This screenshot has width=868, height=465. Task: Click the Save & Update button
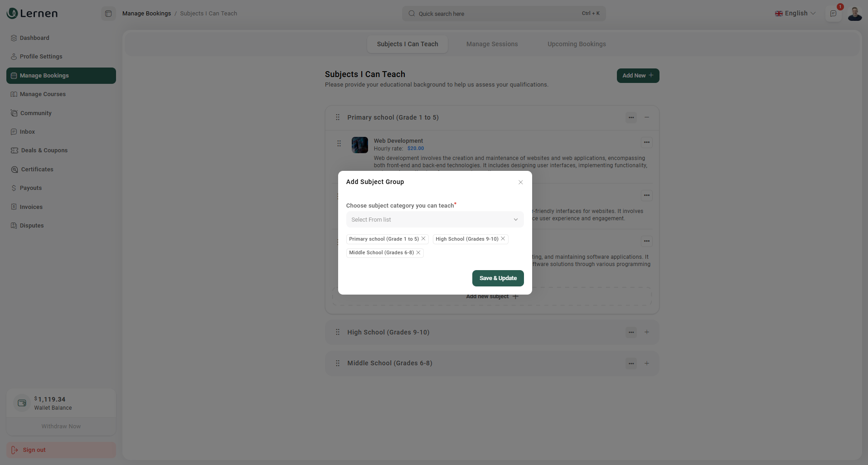pos(498,278)
